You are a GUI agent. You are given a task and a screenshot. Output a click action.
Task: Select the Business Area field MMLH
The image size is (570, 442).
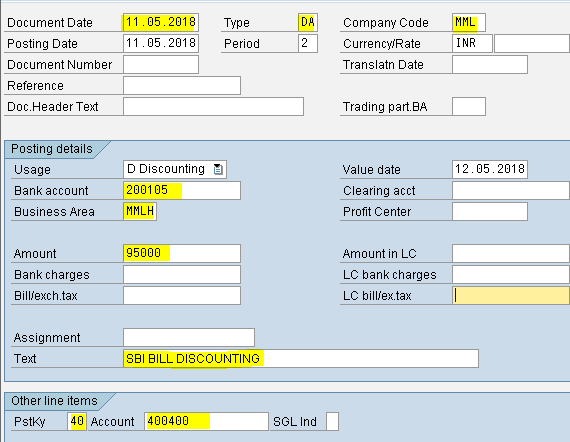pos(140,212)
